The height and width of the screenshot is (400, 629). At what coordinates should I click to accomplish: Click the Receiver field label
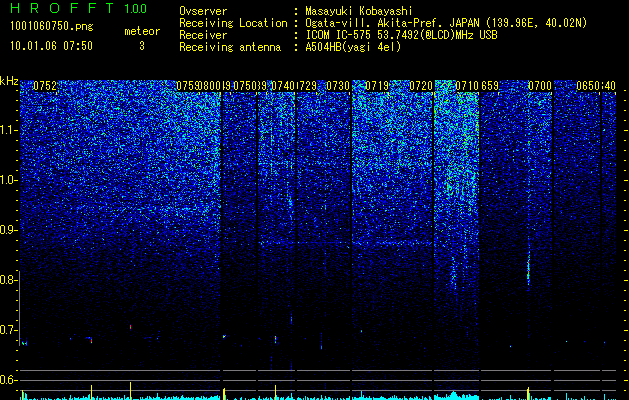click(x=203, y=35)
